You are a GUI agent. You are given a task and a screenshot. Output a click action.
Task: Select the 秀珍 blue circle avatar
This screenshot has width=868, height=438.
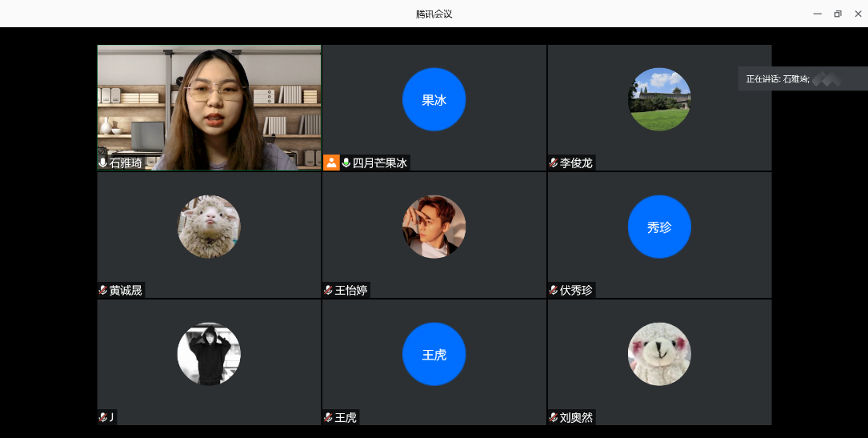pyautogui.click(x=659, y=227)
